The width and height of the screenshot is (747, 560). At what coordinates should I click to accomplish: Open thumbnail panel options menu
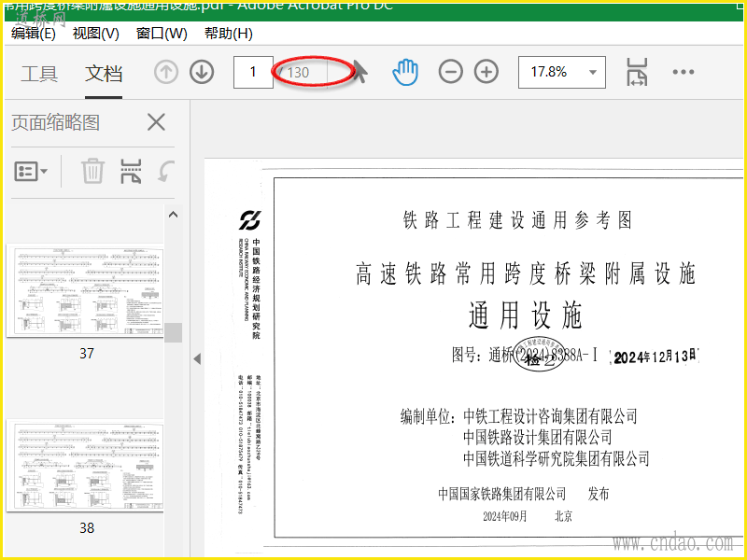coord(31,171)
